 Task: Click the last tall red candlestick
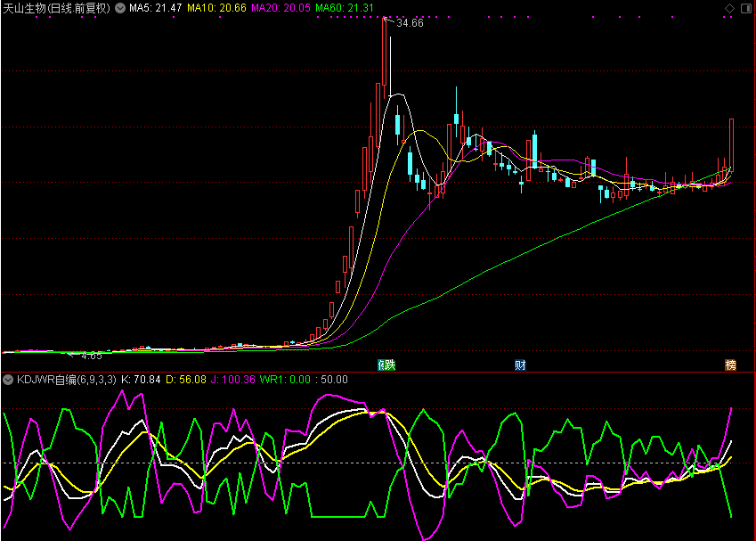[731, 144]
